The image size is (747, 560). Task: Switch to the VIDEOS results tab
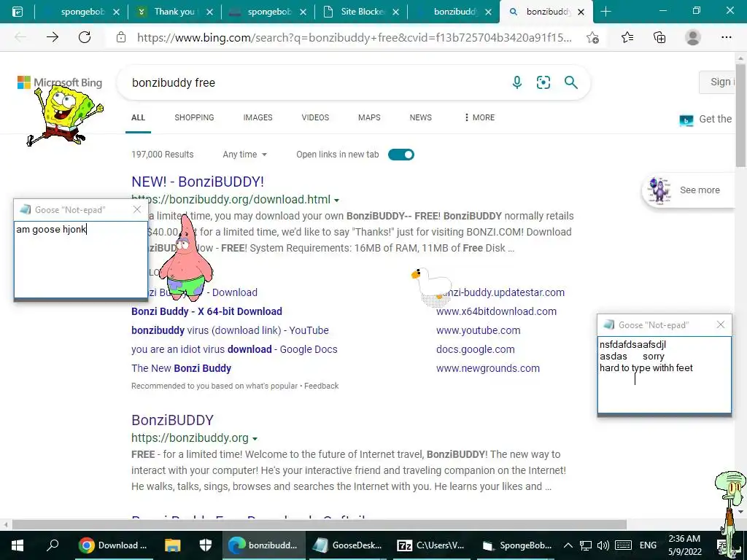pos(315,117)
